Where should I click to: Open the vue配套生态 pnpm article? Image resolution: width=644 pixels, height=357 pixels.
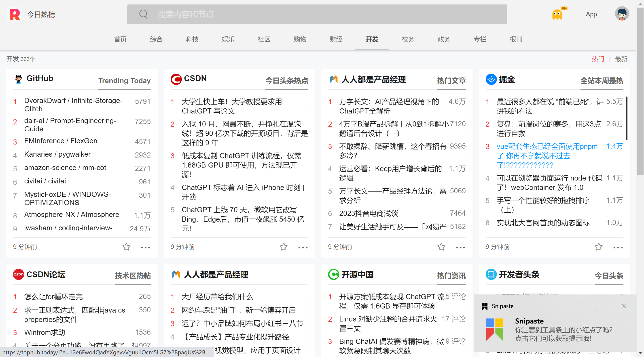pyautogui.click(x=547, y=155)
